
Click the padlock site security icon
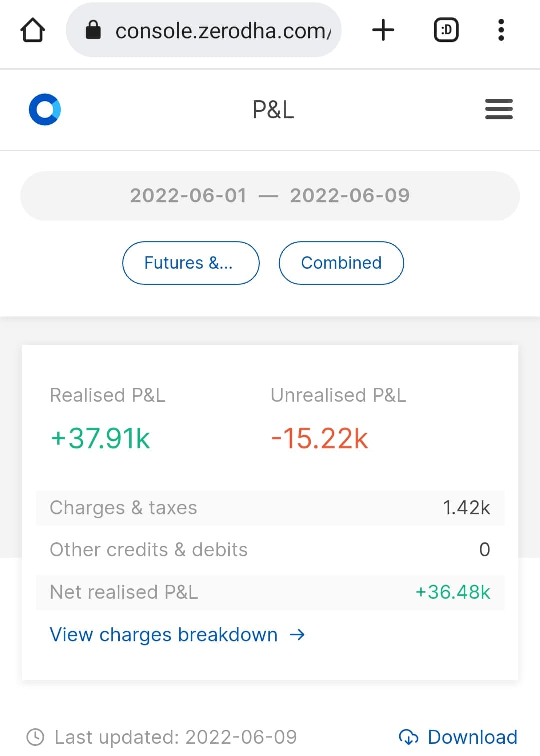pyautogui.click(x=93, y=30)
